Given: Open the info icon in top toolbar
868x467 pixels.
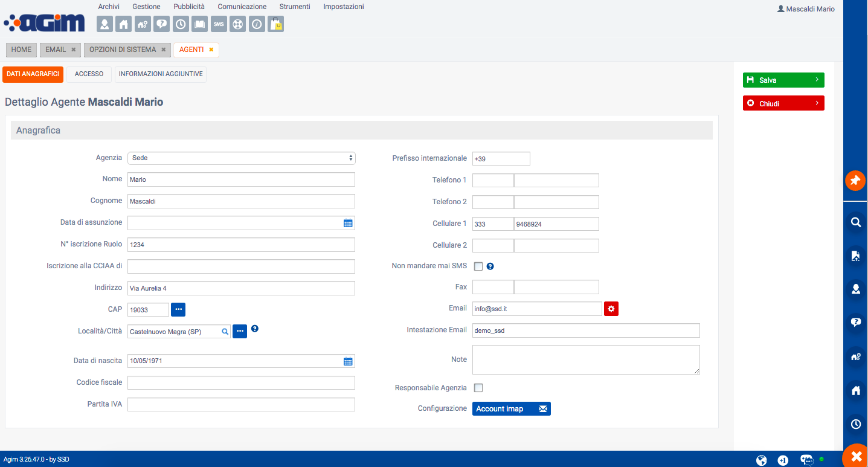Looking at the screenshot, I should pos(257,24).
